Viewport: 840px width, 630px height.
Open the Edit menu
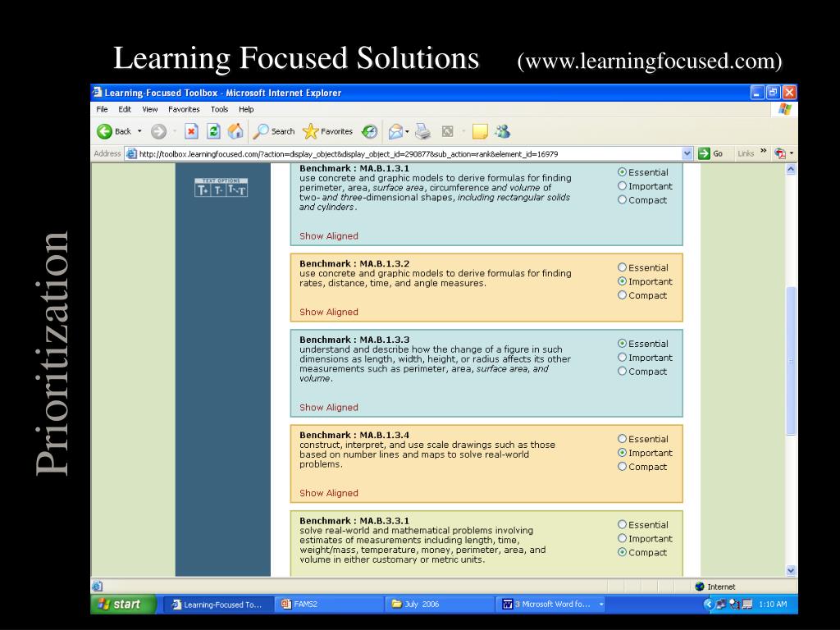coord(125,109)
